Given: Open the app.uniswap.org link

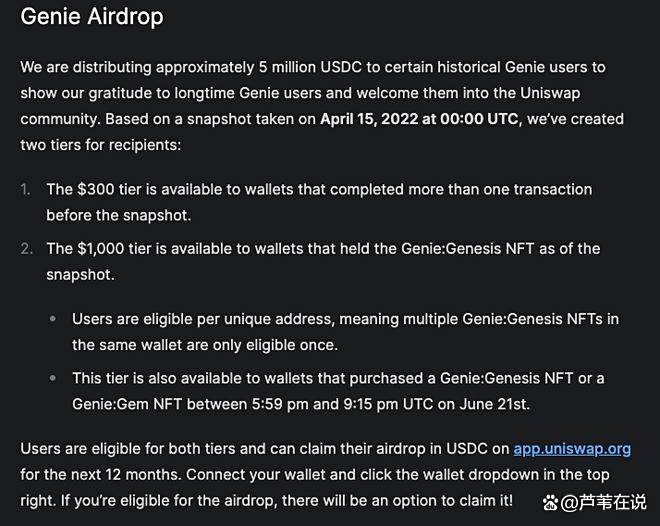Looking at the screenshot, I should click(572, 449).
